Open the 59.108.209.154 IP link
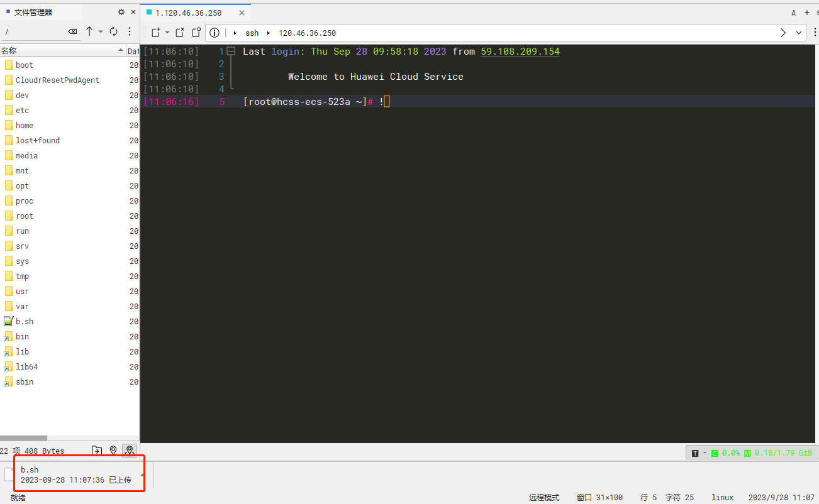This screenshot has height=504, width=819. (520, 52)
